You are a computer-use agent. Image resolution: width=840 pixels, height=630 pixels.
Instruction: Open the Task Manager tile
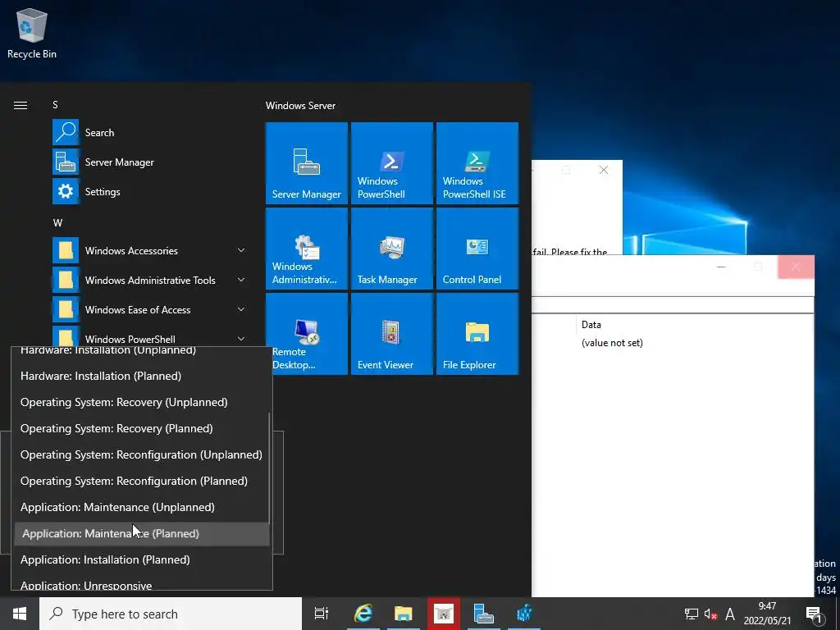(x=391, y=249)
